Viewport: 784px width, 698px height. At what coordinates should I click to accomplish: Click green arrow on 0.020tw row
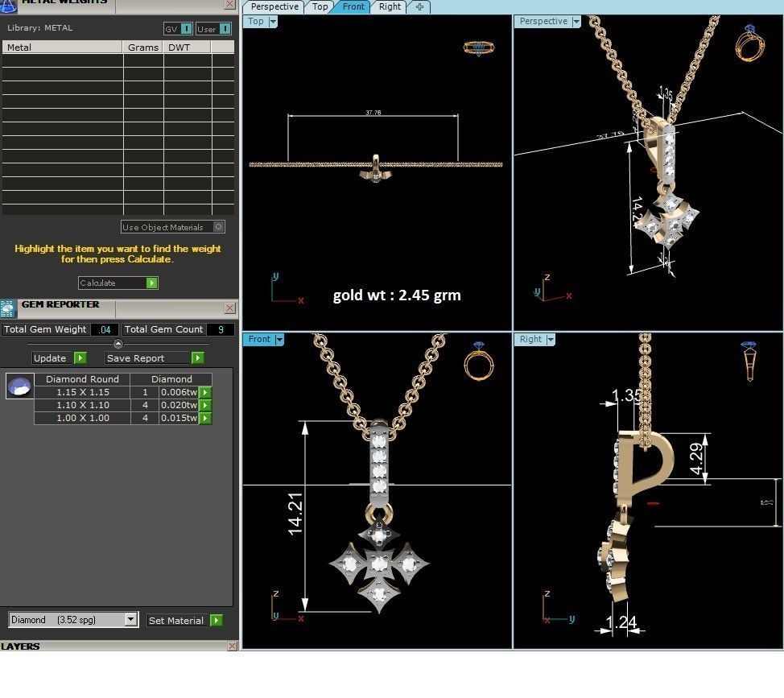click(205, 406)
